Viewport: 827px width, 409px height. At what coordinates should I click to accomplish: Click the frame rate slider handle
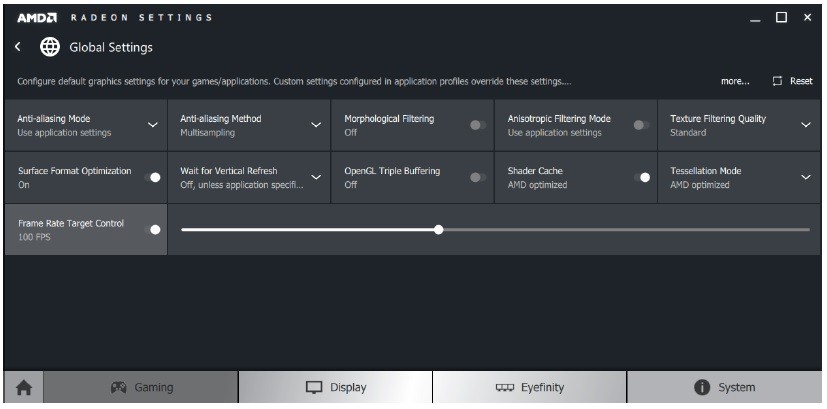[x=438, y=230]
